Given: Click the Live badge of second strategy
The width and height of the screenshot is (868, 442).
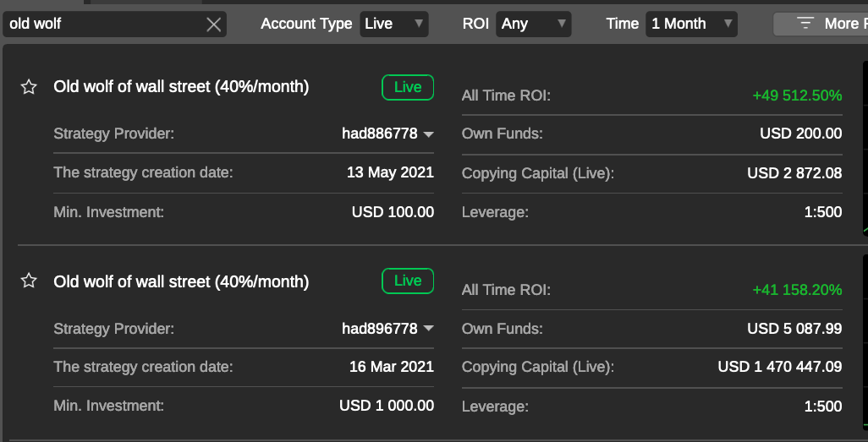Looking at the screenshot, I should point(408,281).
